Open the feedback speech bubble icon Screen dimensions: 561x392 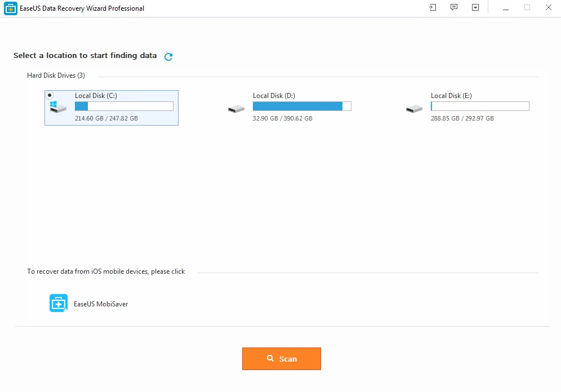click(x=454, y=8)
